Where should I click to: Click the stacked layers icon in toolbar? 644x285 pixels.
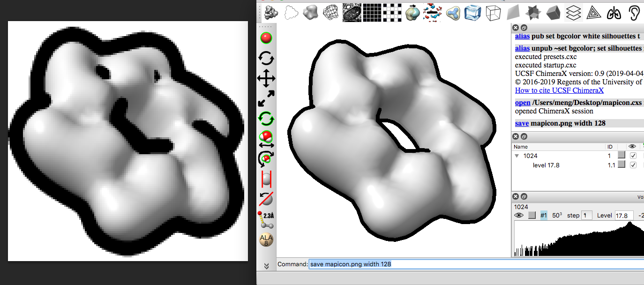coord(573,13)
